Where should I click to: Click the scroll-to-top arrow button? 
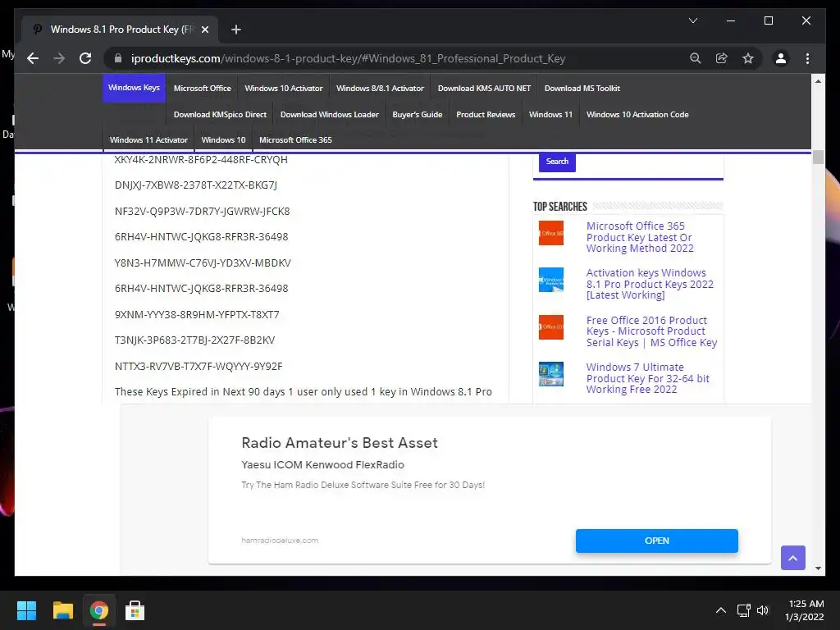793,558
